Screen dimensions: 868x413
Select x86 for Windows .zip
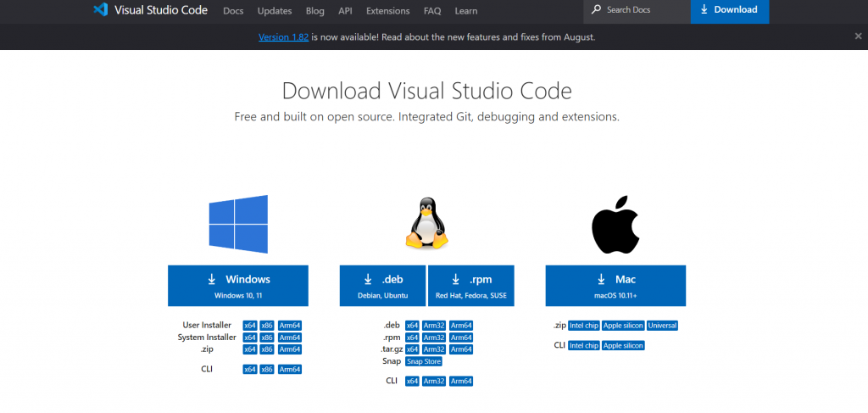point(267,349)
